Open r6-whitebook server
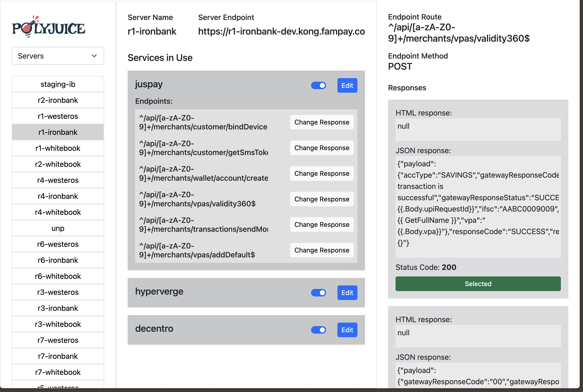583x392 pixels. click(58, 276)
